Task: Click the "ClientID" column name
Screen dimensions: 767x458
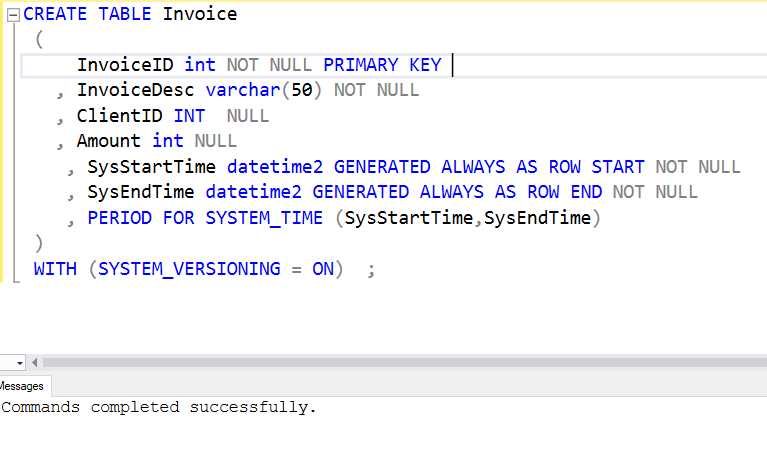Action: [119, 116]
